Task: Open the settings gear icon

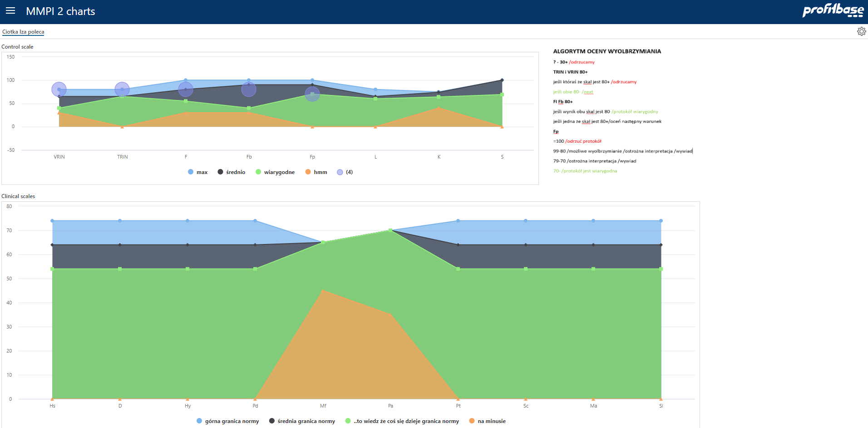Action: click(x=861, y=31)
